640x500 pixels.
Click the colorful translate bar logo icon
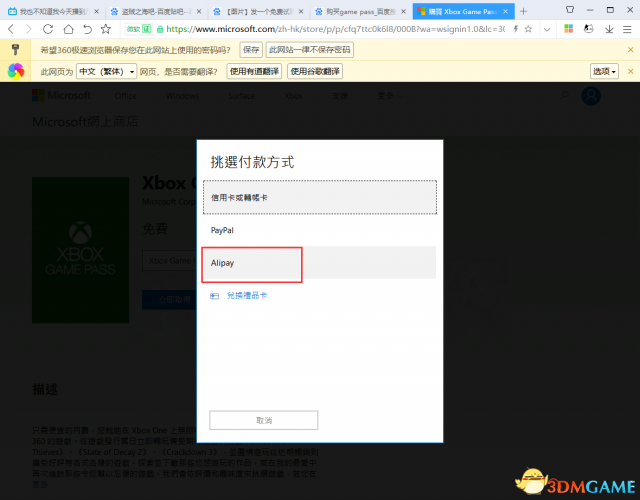16,71
